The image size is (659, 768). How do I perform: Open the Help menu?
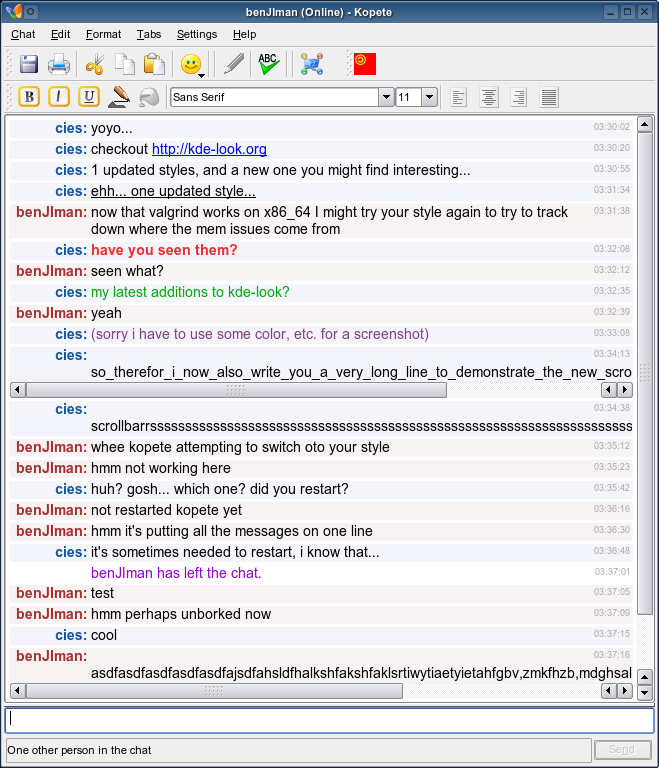[x=244, y=34]
